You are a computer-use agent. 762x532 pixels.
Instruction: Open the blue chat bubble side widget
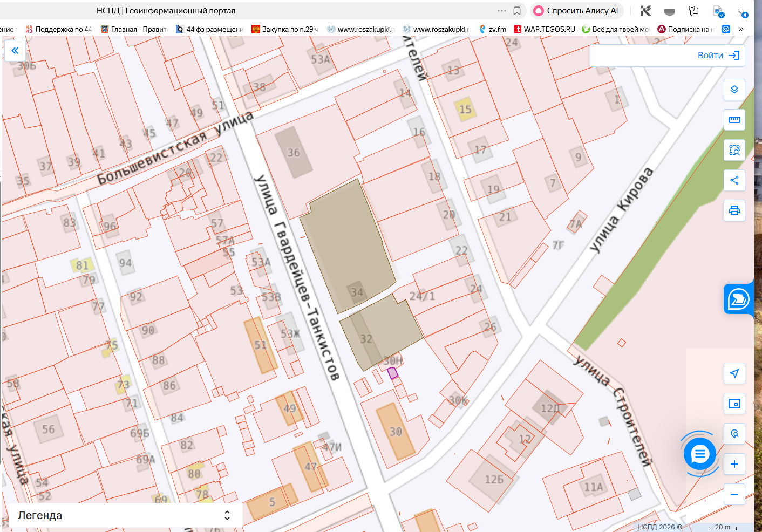point(738,299)
